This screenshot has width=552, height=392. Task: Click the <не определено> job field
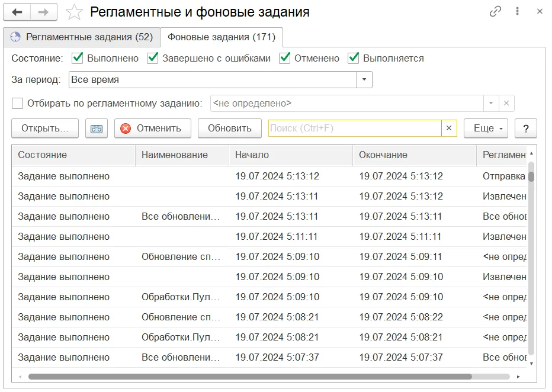coord(346,103)
